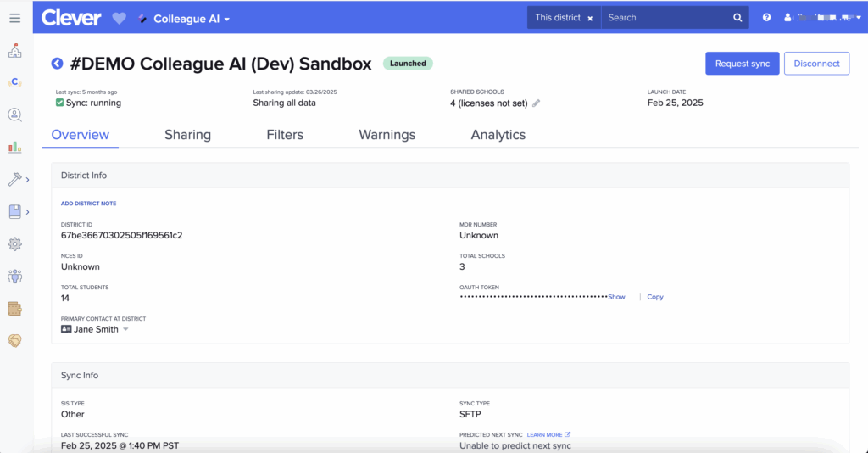Click the blue back arrow icon
The height and width of the screenshot is (453, 868).
pos(58,64)
